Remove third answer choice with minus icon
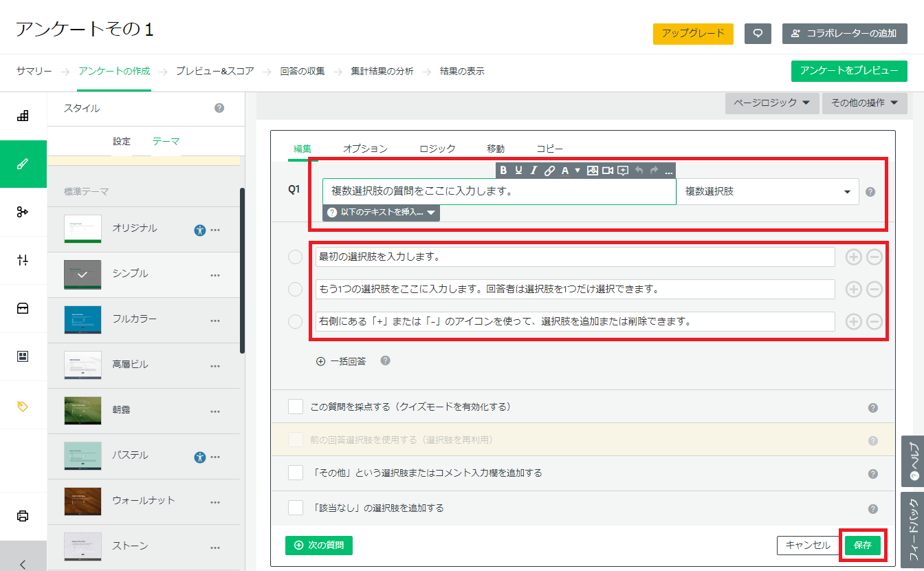The image size is (924, 571). pos(874,321)
